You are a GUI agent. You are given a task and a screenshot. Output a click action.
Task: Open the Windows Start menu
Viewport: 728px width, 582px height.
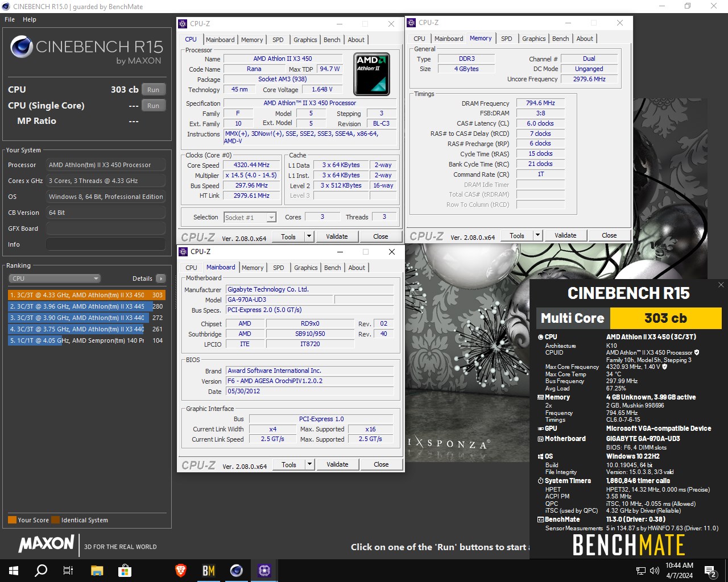coord(14,571)
